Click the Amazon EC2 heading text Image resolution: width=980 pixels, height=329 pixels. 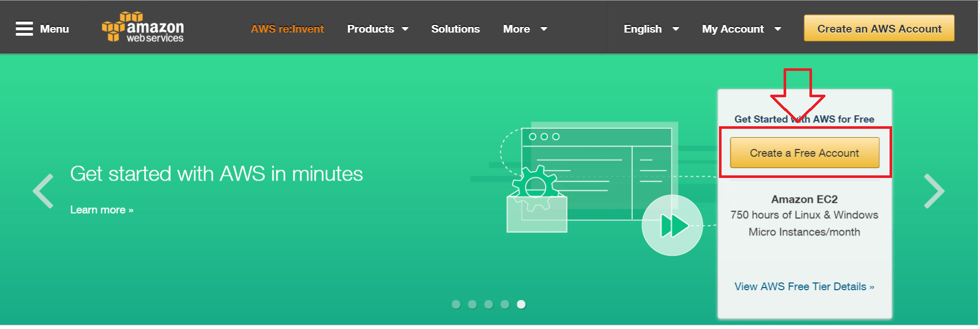pos(804,199)
